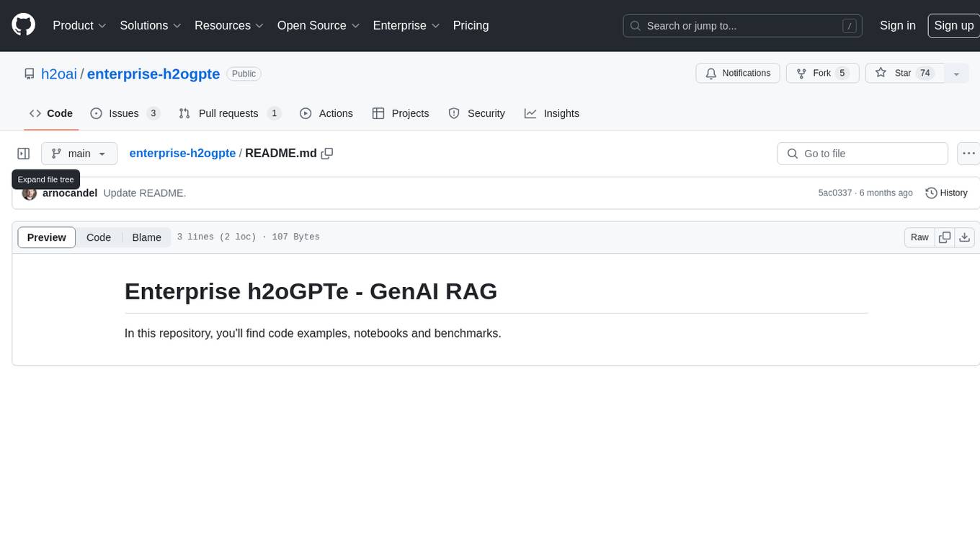Open the enterprise-h2ogpte repository link in header
This screenshot has width=980, height=551.
coord(153,74)
